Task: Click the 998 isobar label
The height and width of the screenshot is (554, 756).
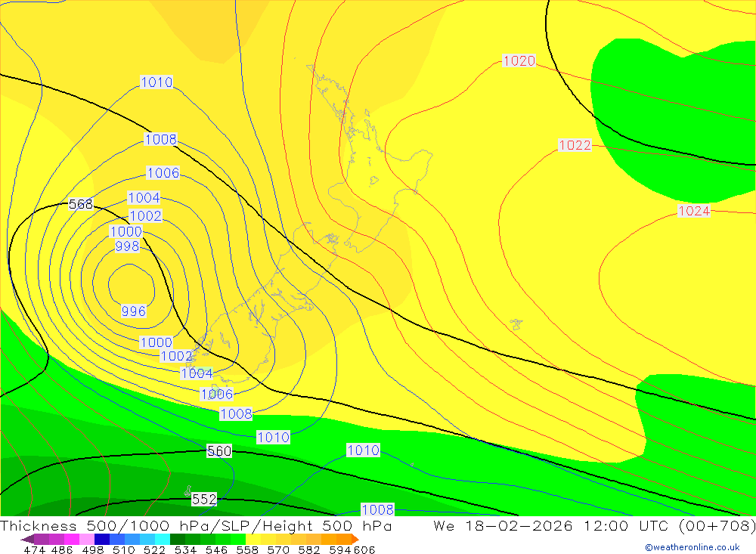Action: coord(127,246)
